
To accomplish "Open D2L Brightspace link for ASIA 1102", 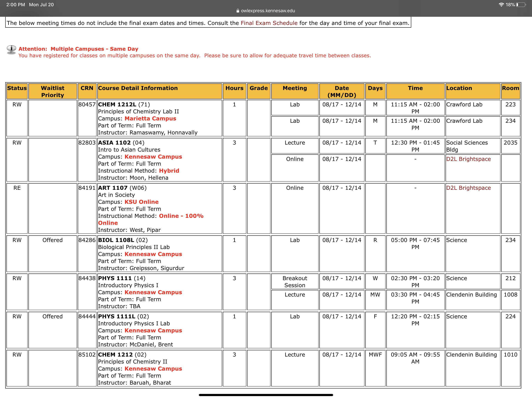I will [x=468, y=159].
